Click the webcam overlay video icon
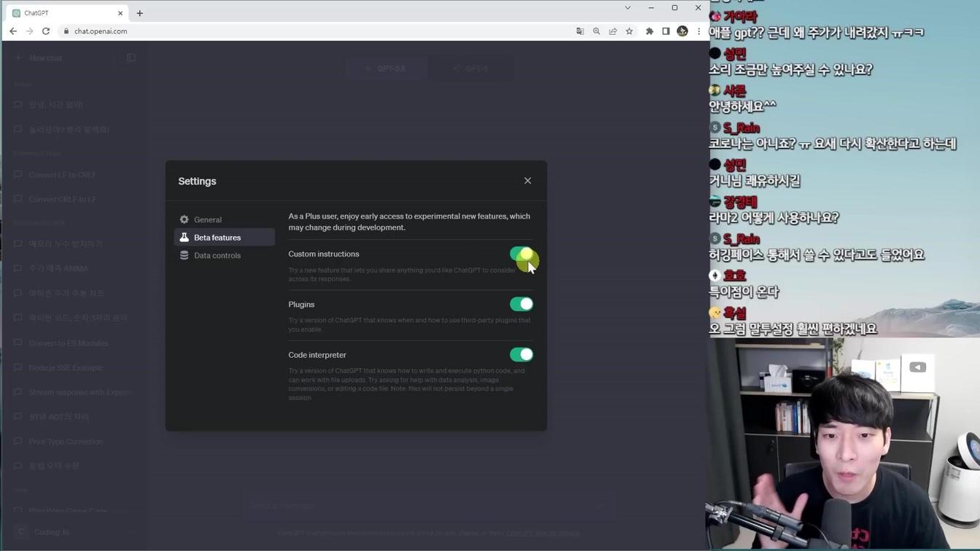Image resolution: width=980 pixels, height=551 pixels. 917,367
